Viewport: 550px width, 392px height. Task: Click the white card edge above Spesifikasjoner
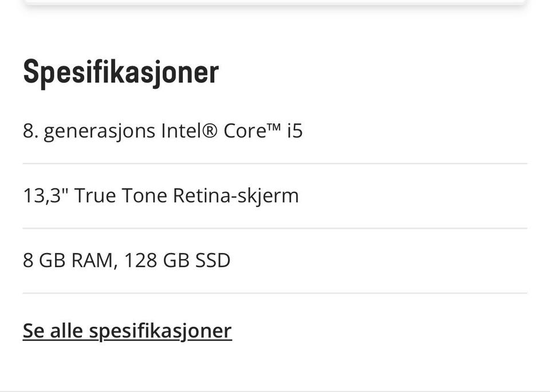click(x=275, y=2)
